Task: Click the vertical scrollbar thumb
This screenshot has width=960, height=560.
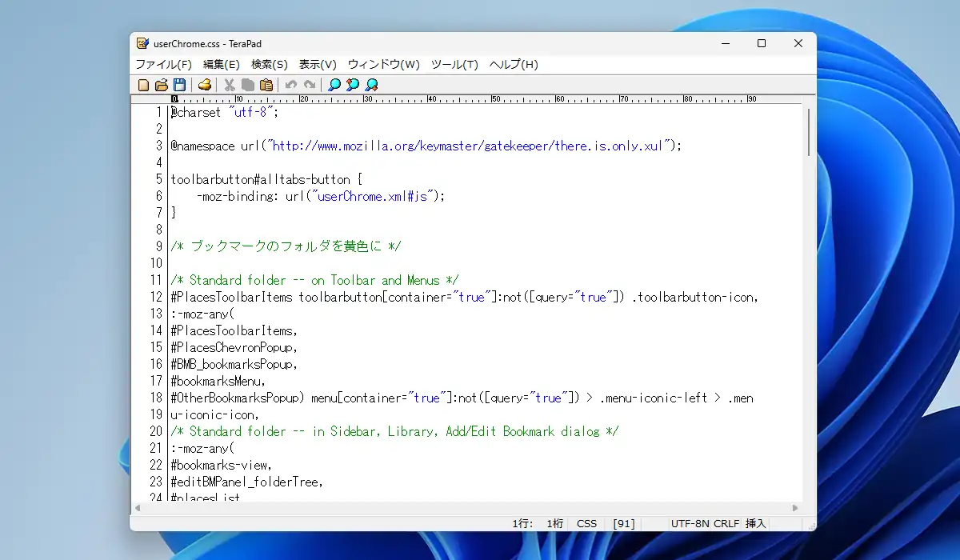Action: coord(809,132)
